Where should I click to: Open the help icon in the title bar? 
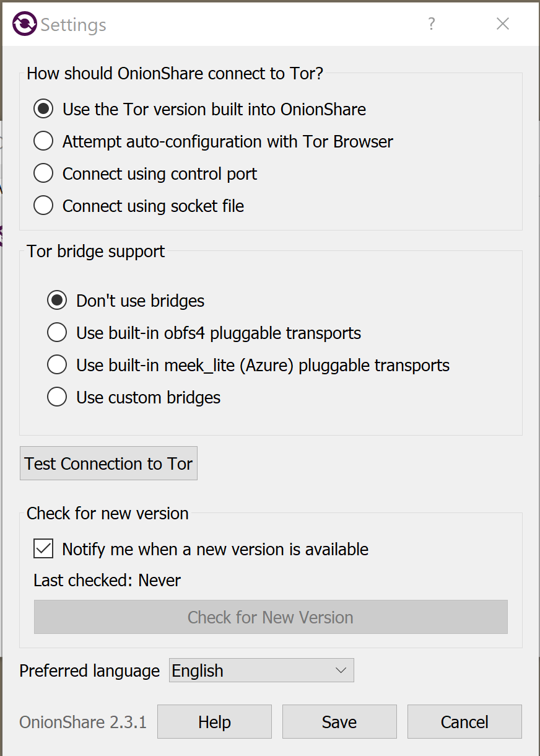point(431,24)
